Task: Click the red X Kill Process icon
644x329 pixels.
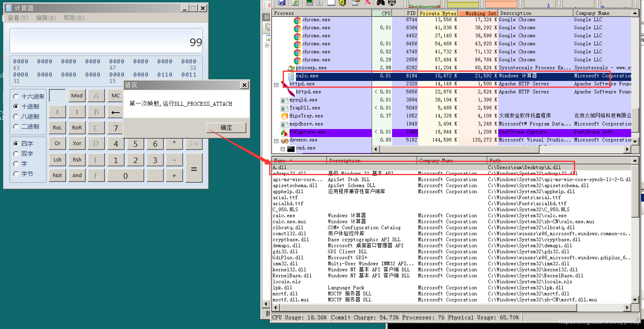Action: coord(367,2)
